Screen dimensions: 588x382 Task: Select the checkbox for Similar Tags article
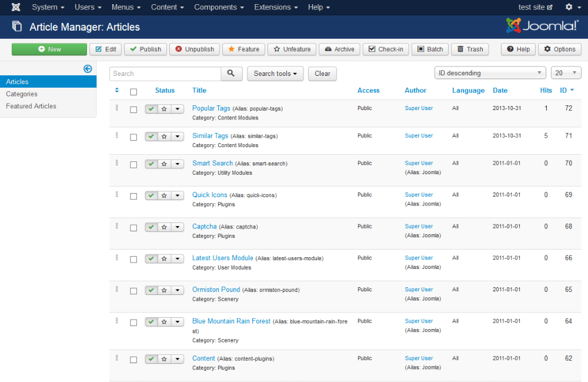coord(133,137)
